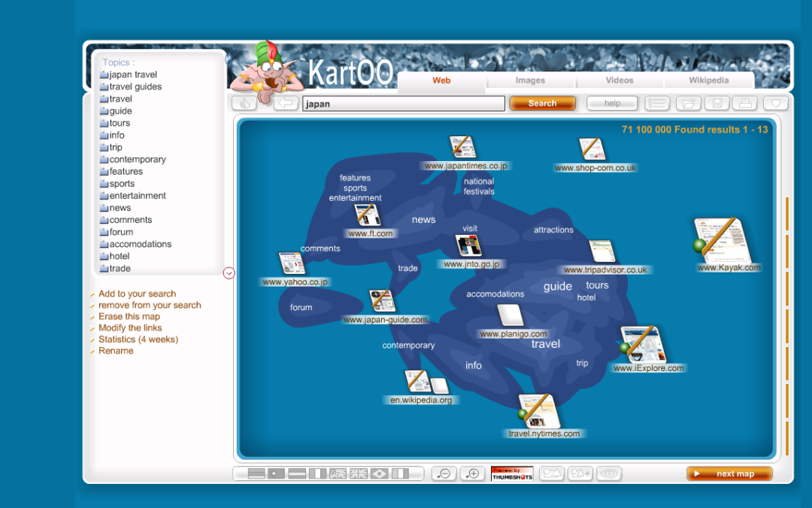Click the 'remove from your search' link
Image resolution: width=812 pixels, height=508 pixels.
coord(150,306)
